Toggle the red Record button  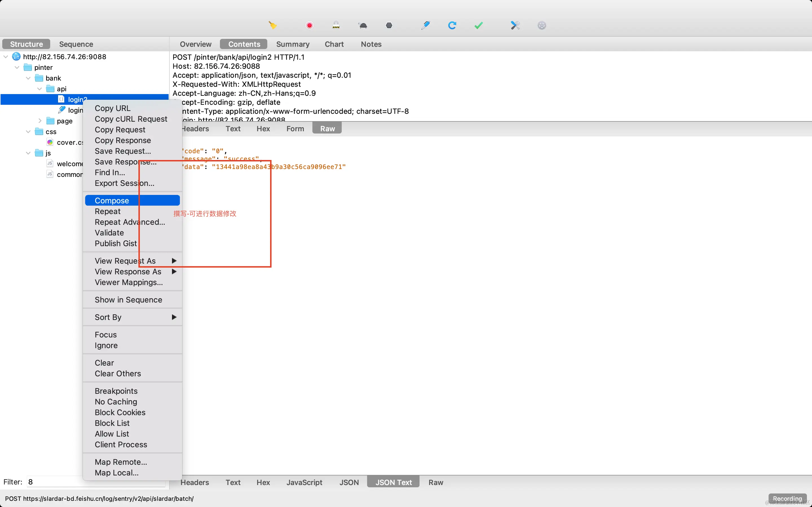pyautogui.click(x=309, y=25)
